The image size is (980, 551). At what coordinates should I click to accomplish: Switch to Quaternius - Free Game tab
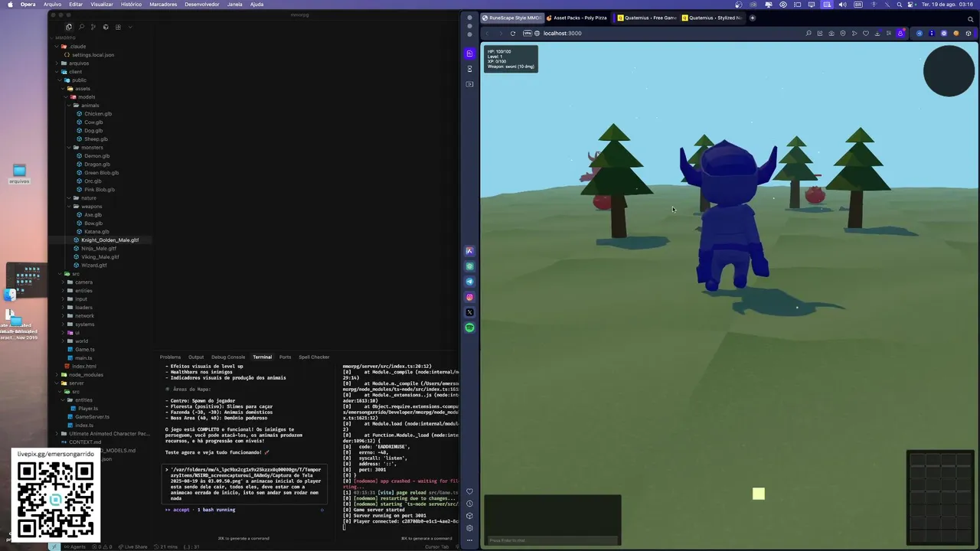647,18
